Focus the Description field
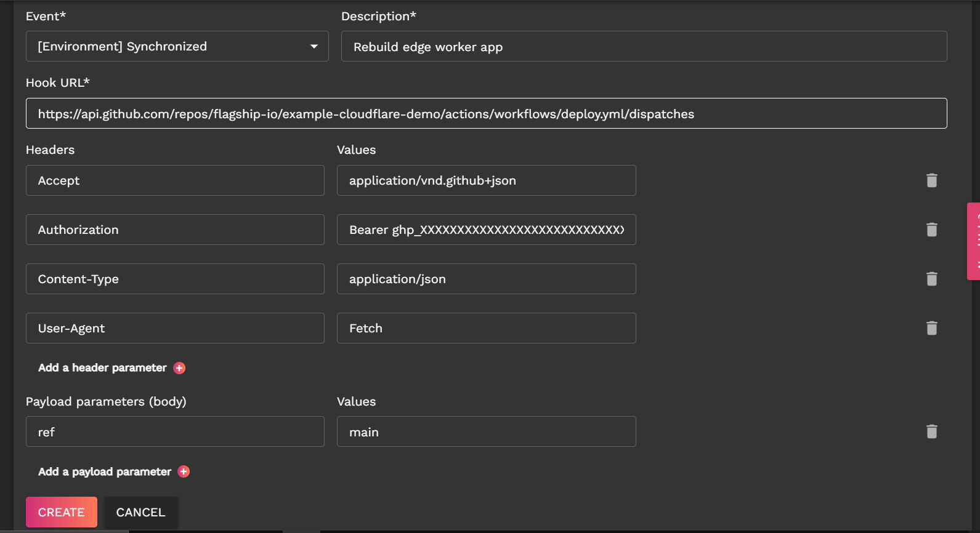 coord(644,47)
